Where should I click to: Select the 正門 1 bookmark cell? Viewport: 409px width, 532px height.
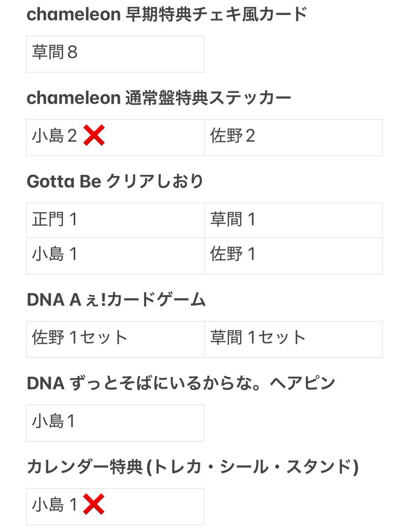point(115,220)
